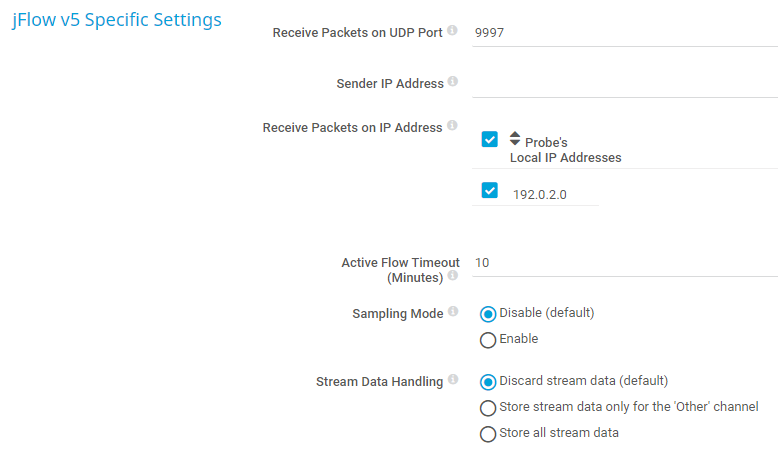Viewport: 778px width, 449px height.
Task: Click info icon for Active Flow Timeout
Action: 453,276
